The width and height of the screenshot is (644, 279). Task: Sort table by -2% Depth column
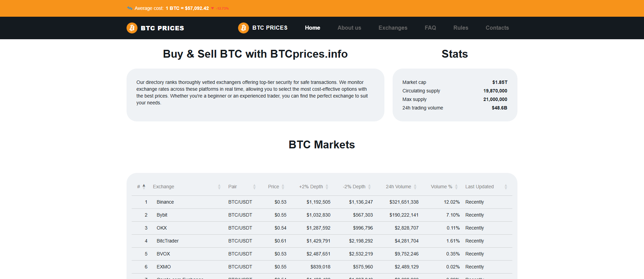[357, 187]
